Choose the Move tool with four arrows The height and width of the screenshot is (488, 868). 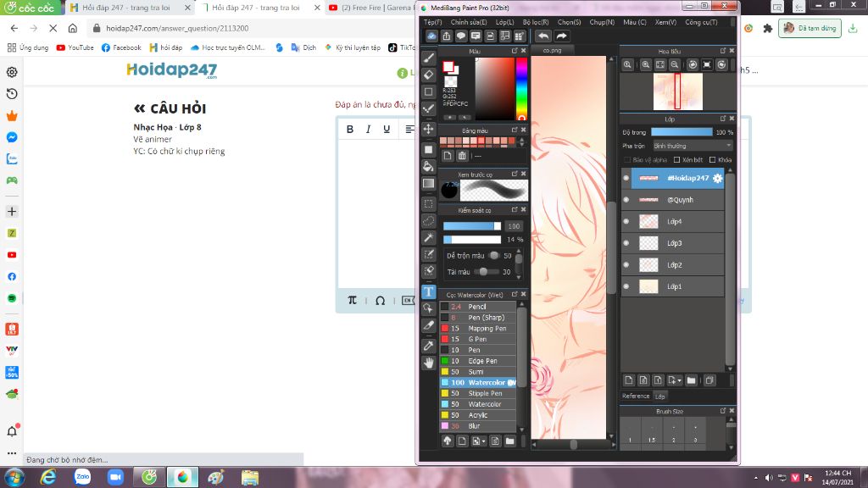(428, 129)
